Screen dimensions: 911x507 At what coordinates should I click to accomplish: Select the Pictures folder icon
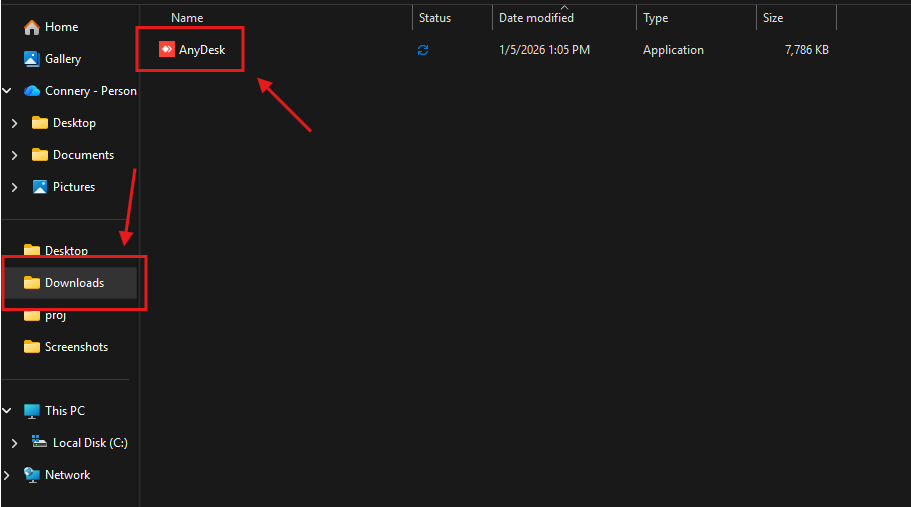tap(40, 187)
